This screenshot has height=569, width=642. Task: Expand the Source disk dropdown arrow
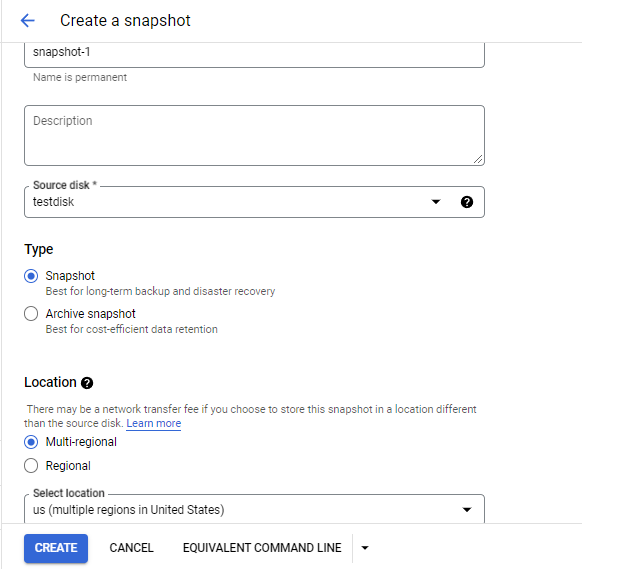(x=436, y=202)
